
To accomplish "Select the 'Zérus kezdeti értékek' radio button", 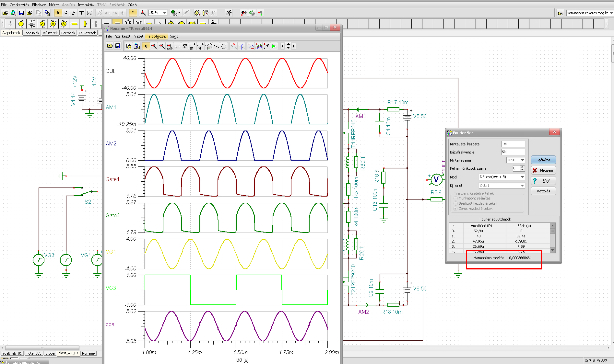I will click(x=456, y=209).
